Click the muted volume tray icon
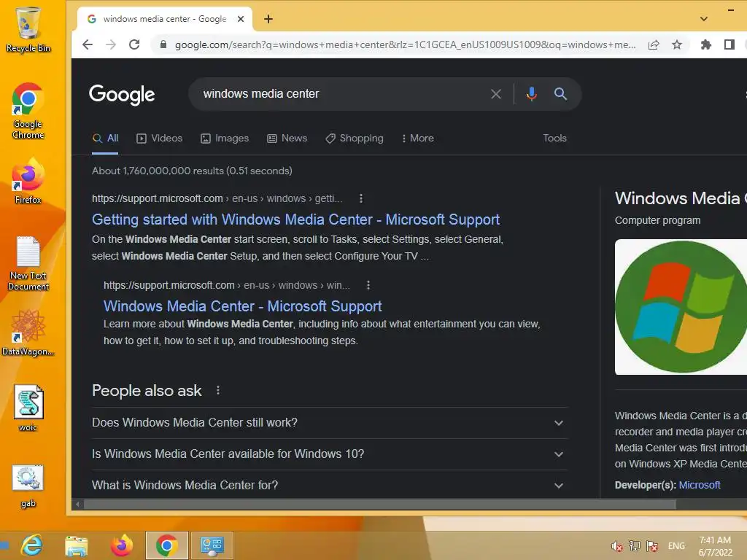The width and height of the screenshot is (747, 560). coord(617,546)
